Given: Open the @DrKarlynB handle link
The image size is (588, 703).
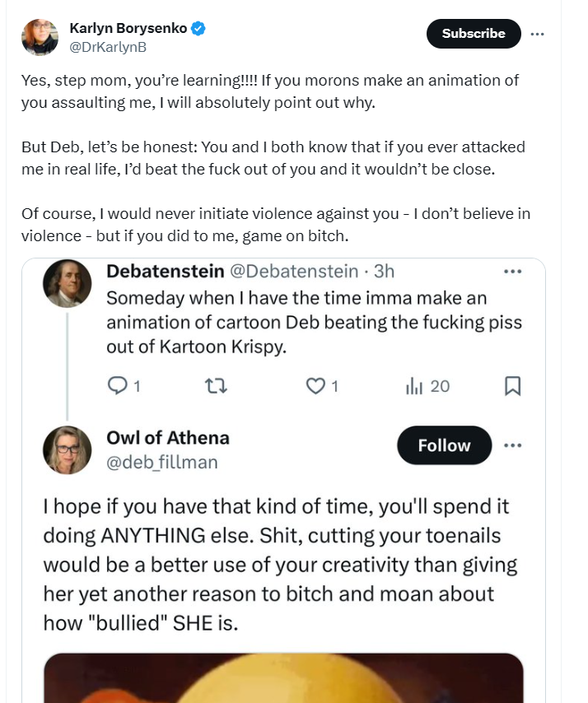Looking at the screenshot, I should [108, 47].
